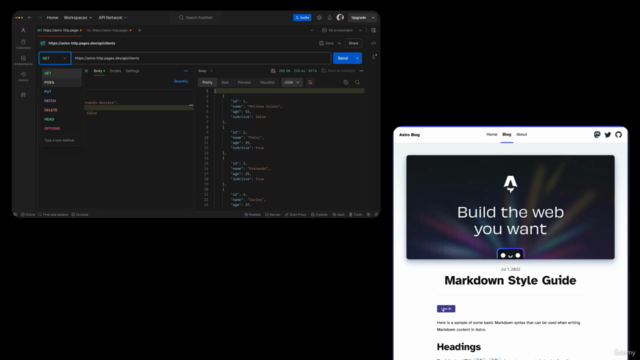Open Home in the Astro Blog nav
Screen dimensions: 640x360
(492, 135)
